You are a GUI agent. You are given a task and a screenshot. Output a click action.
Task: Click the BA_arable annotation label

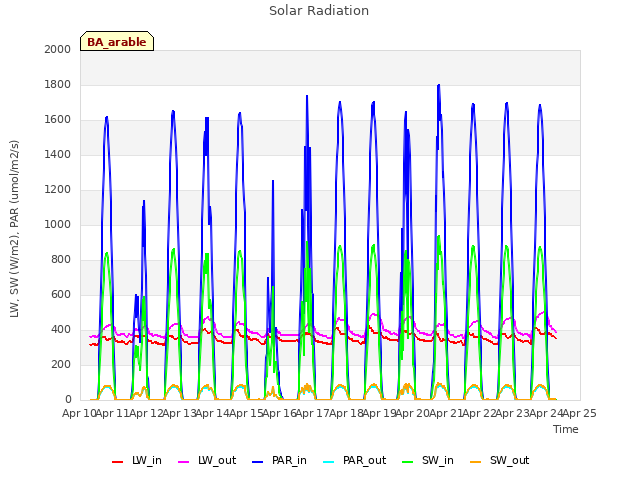117,42
